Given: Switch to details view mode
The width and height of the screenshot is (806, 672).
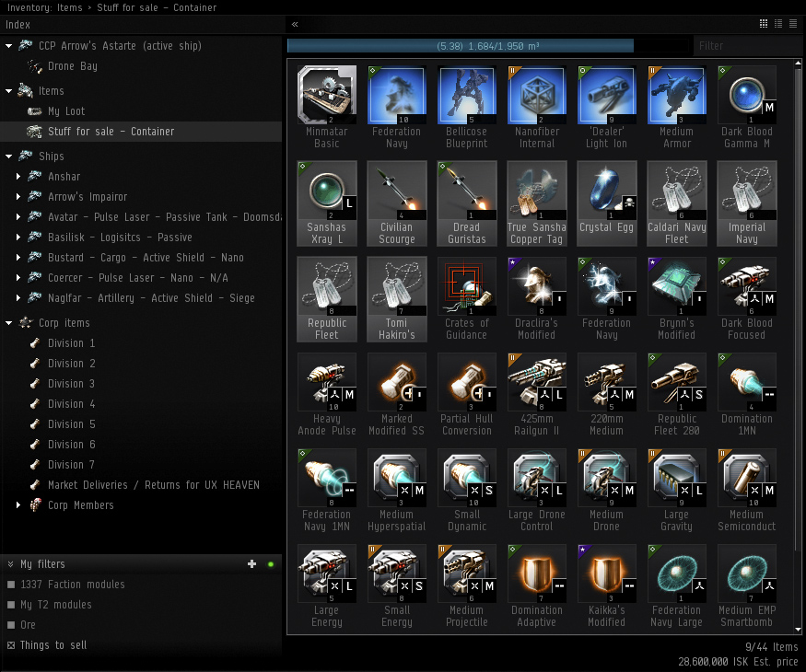Looking at the screenshot, I should [x=778, y=24].
